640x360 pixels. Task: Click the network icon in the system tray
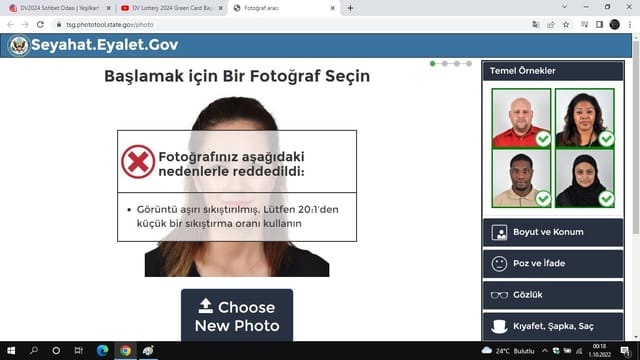tap(578, 351)
